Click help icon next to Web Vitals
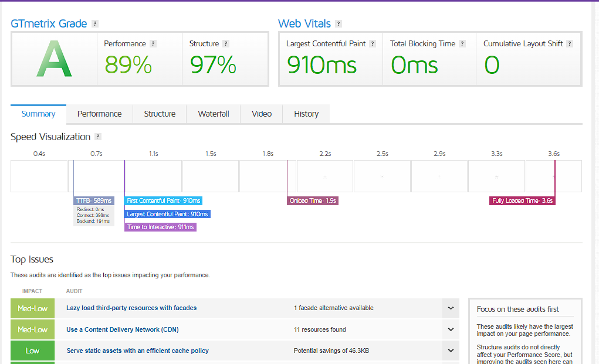The height and width of the screenshot is (364, 599). tap(339, 23)
